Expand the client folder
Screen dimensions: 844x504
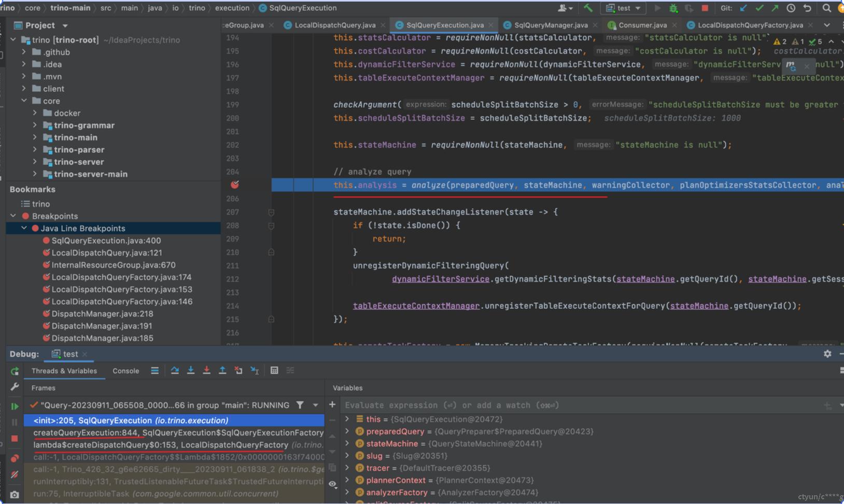pyautogui.click(x=24, y=89)
